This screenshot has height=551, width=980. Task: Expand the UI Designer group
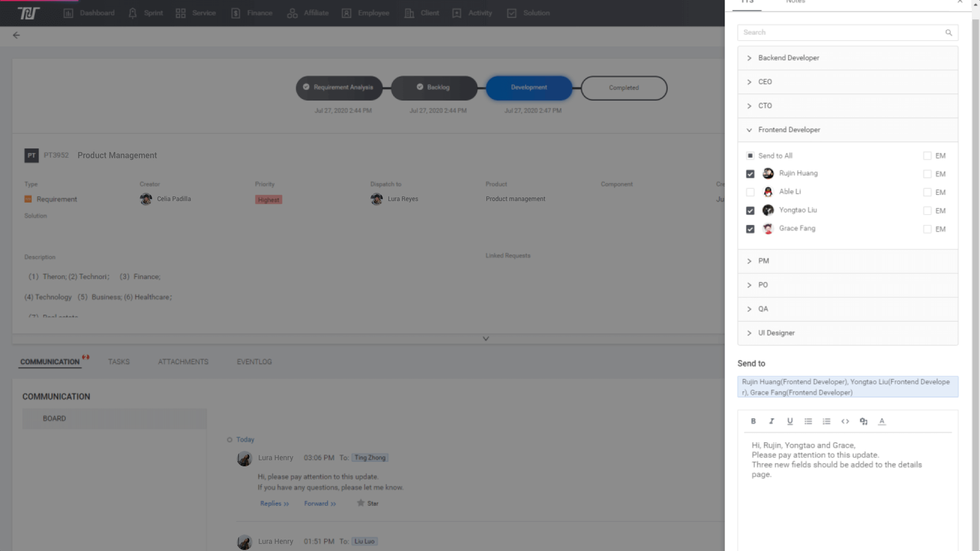(x=776, y=333)
